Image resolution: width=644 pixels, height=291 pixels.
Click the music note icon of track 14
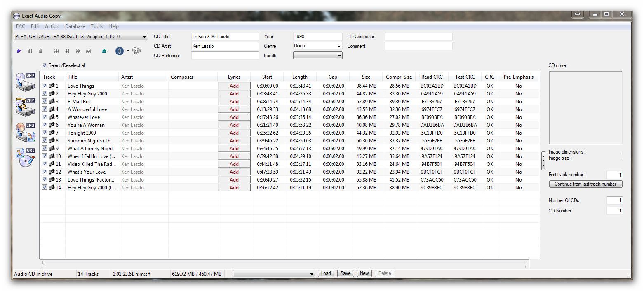[x=52, y=188]
